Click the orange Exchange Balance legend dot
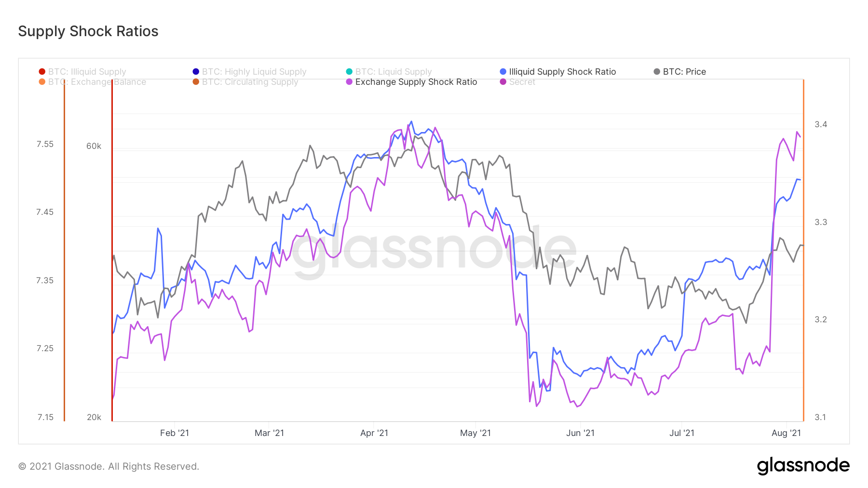 pos(42,82)
